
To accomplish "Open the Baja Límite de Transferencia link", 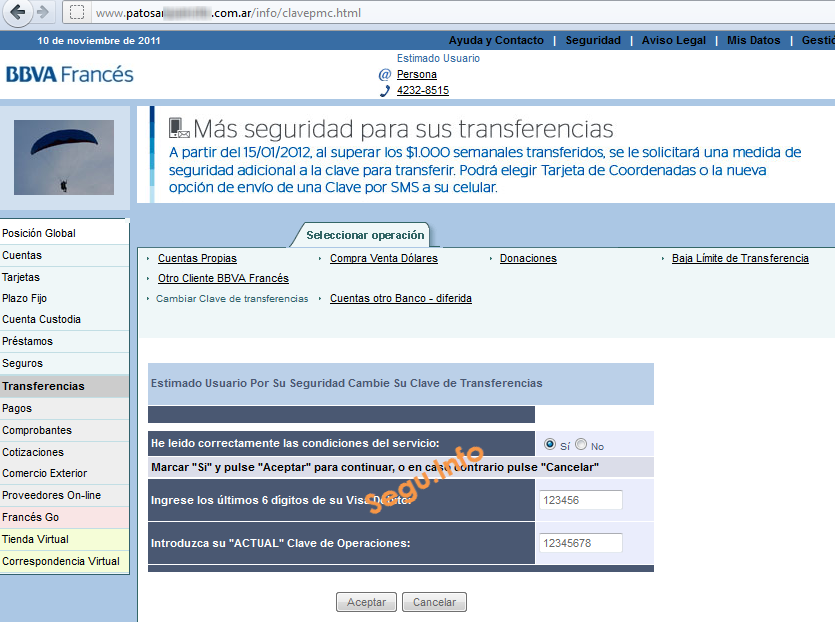I will click(x=740, y=258).
